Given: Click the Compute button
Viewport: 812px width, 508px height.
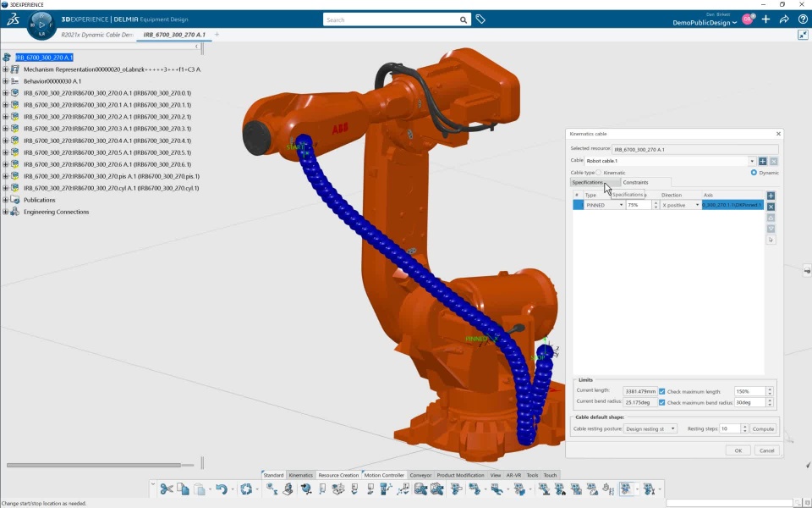Looking at the screenshot, I should [763, 428].
